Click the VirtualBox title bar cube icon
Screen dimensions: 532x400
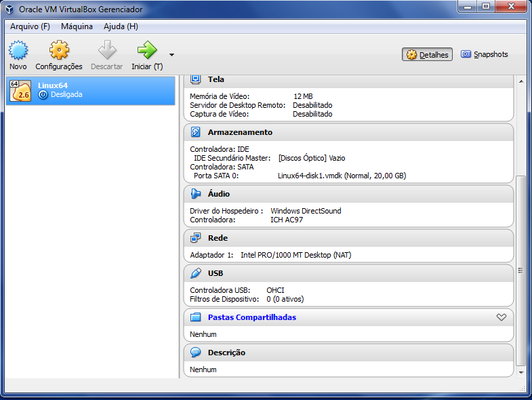(x=9, y=9)
